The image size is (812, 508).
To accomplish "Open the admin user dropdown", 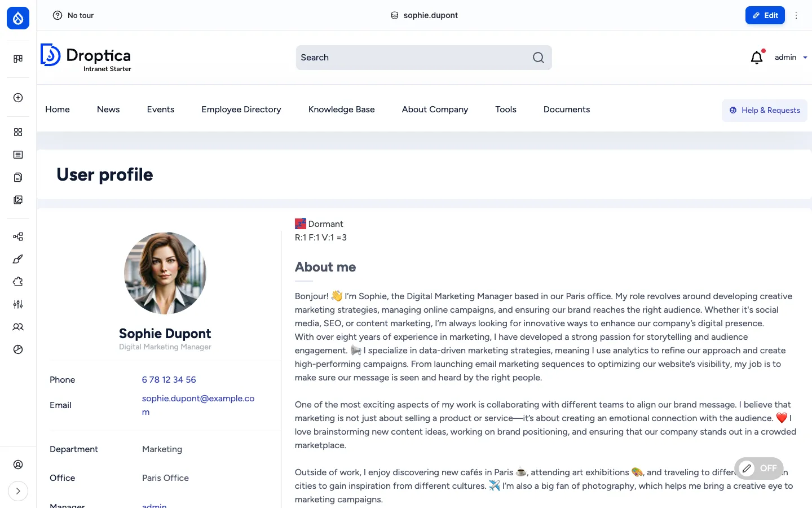I will point(791,57).
